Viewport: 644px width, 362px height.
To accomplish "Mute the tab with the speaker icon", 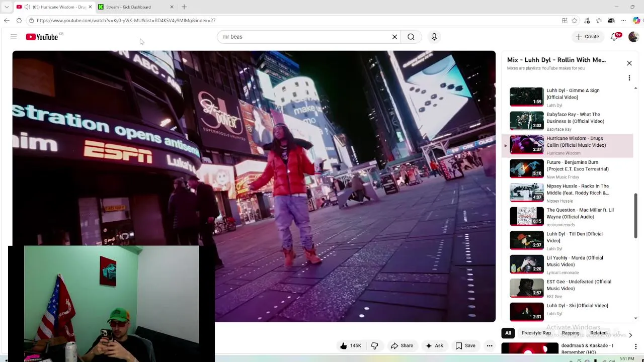I will (x=27, y=7).
